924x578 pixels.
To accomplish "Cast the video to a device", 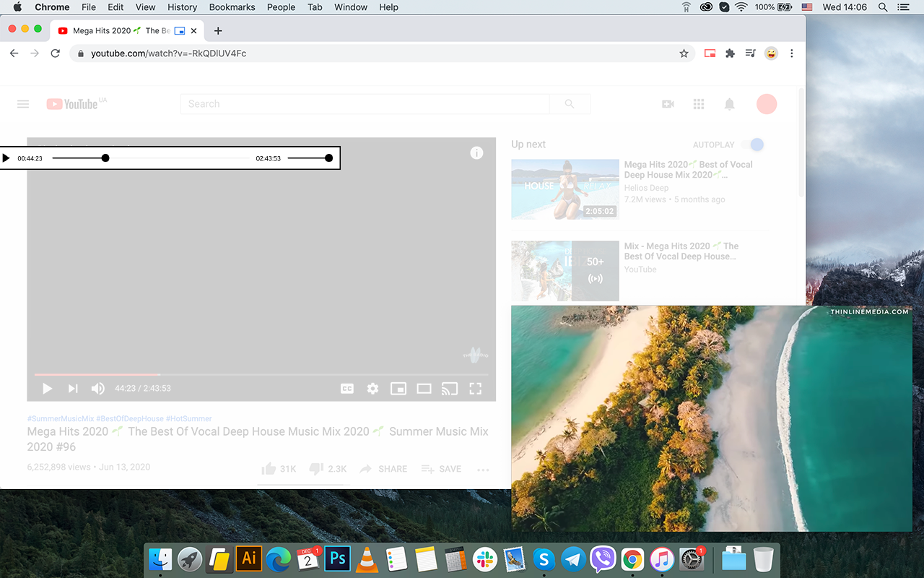I will pos(449,388).
